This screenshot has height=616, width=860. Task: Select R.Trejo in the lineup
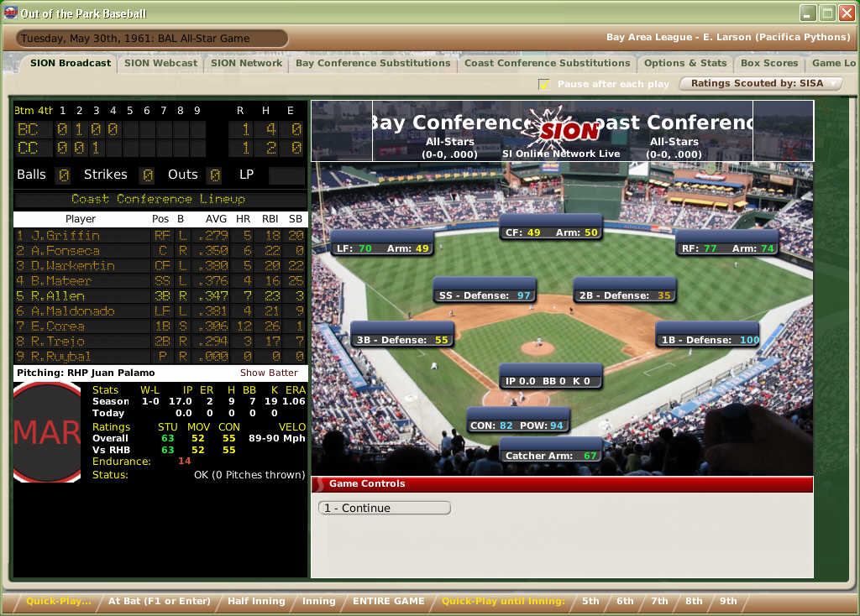(160, 342)
